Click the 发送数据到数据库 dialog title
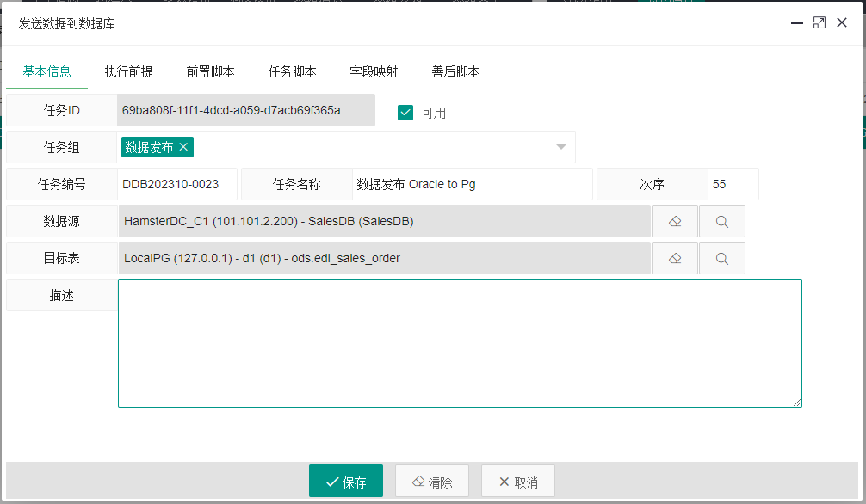 [x=67, y=24]
